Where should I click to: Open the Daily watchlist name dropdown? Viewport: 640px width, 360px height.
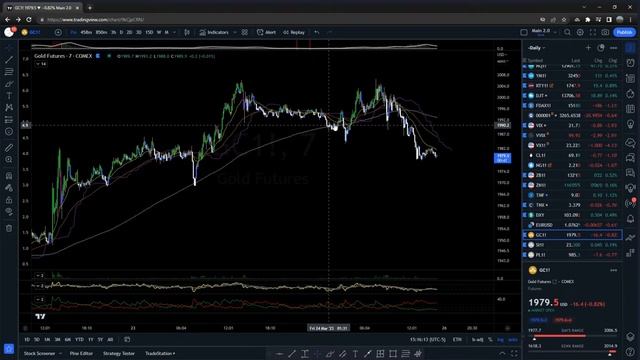536,48
